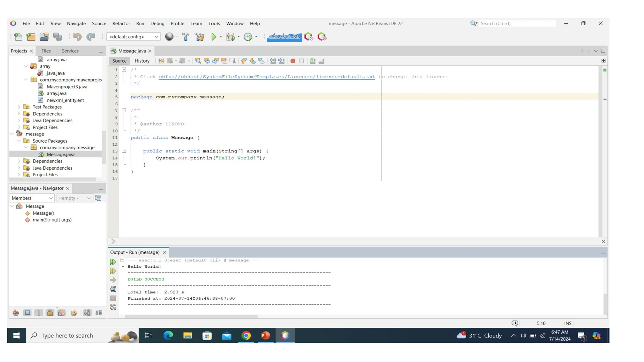Click the Find Selection magnifier in editor toolbar

coord(198,61)
